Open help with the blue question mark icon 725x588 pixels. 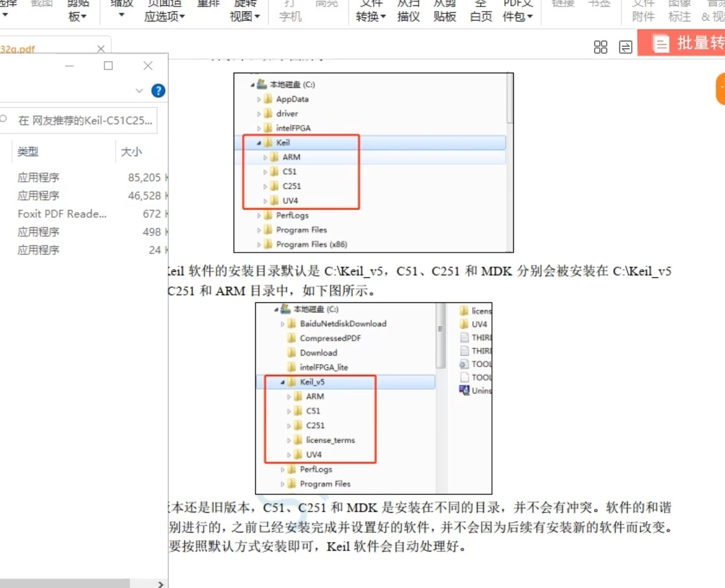point(158,91)
